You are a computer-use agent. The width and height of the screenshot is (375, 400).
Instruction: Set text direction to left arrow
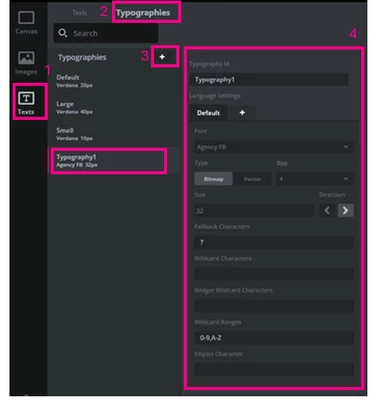327,210
